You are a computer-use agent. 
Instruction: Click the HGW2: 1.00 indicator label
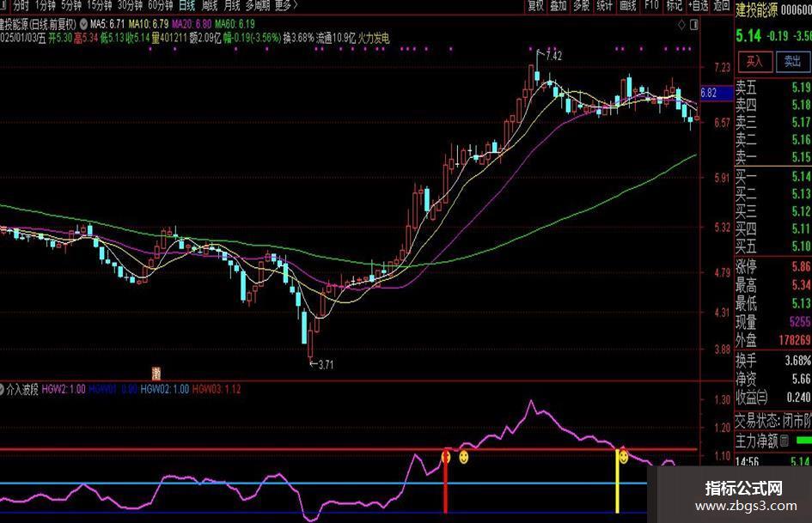click(64, 389)
